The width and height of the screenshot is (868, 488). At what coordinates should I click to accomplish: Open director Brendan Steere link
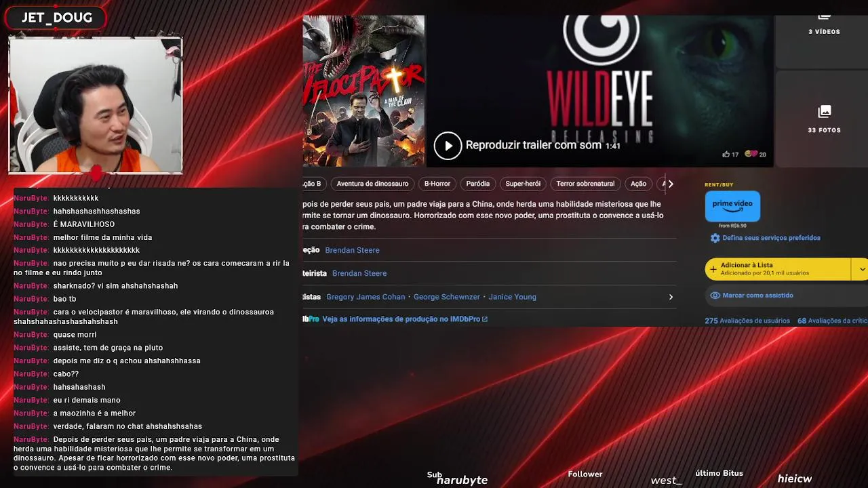tap(352, 250)
